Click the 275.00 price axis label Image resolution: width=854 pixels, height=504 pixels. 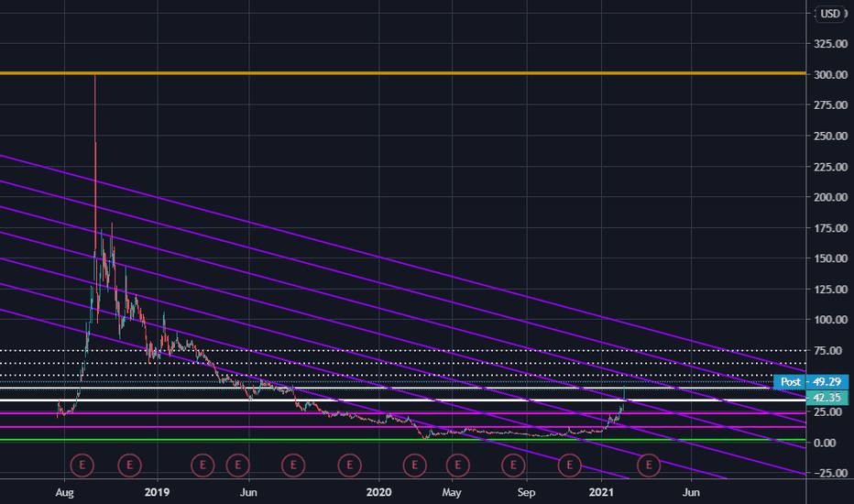click(x=830, y=105)
